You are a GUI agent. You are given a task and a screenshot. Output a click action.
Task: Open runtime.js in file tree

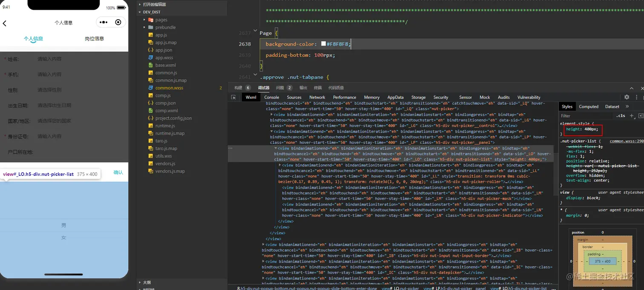click(x=165, y=126)
